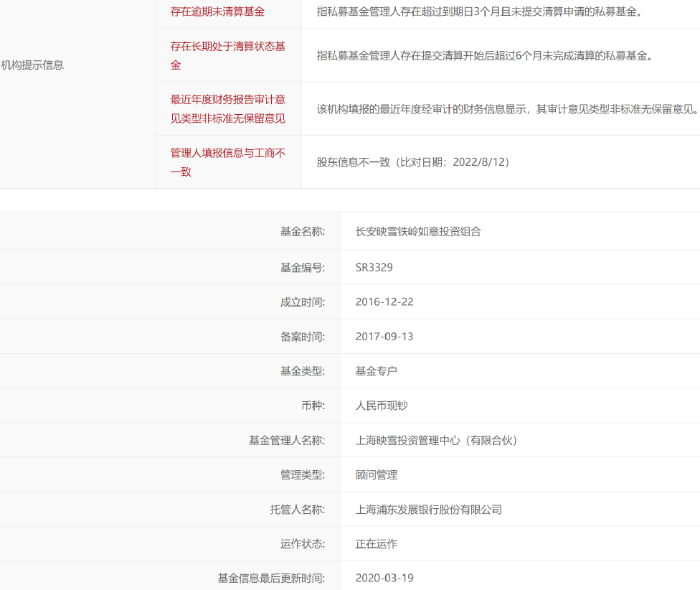Click the filing date '2017-09-13'
This screenshot has width=700, height=590.
point(384,336)
